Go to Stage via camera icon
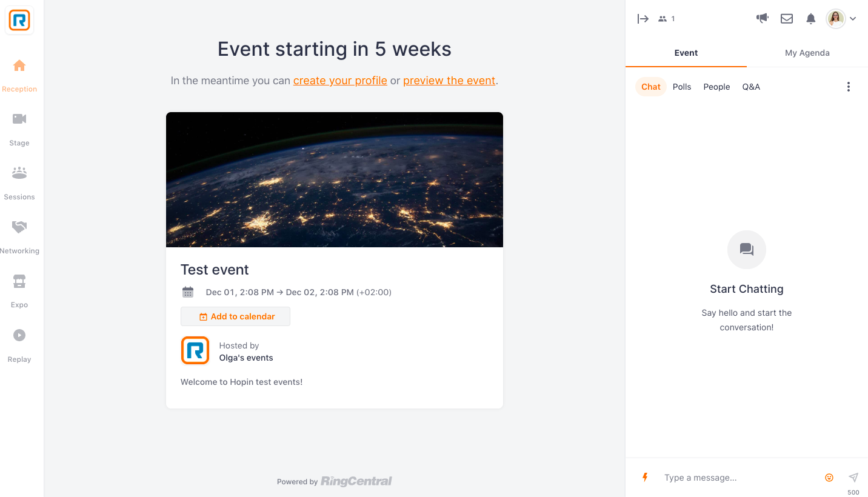Image resolution: width=868 pixels, height=497 pixels. 19,119
